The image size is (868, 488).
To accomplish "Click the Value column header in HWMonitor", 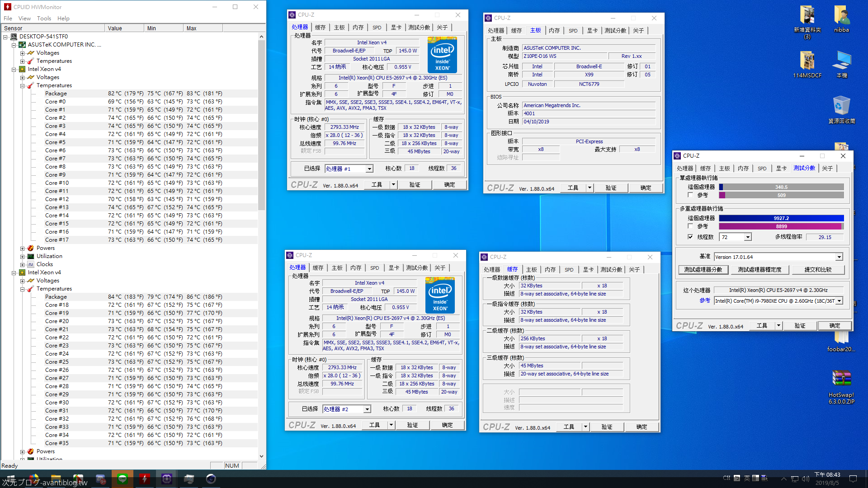I will (124, 28).
